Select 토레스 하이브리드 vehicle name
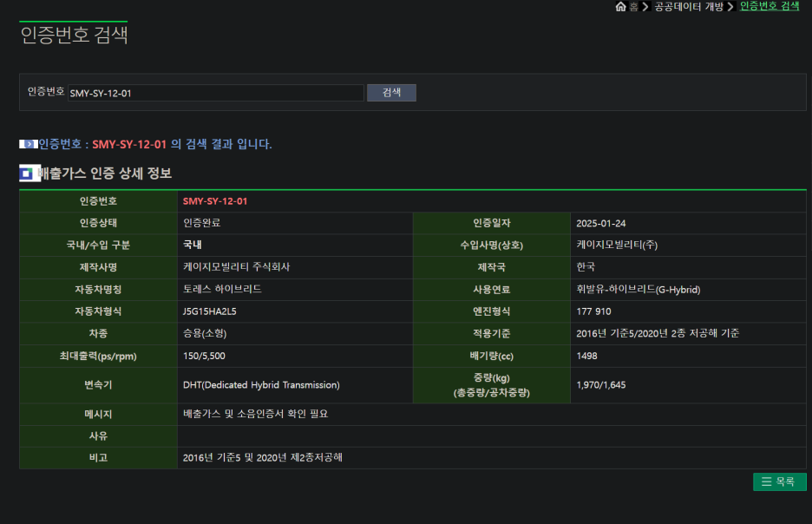 (222, 289)
